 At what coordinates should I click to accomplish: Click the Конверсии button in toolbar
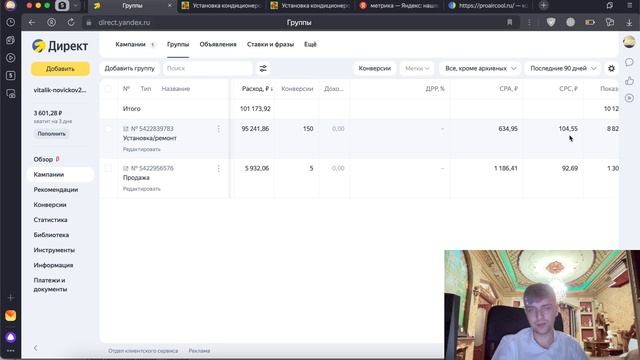[375, 69]
